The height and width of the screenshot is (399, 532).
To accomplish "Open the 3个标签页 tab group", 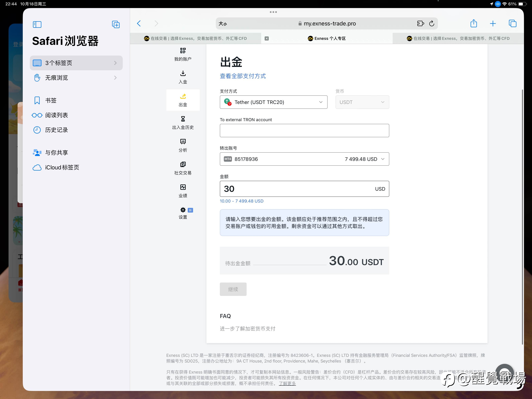I will [x=76, y=63].
